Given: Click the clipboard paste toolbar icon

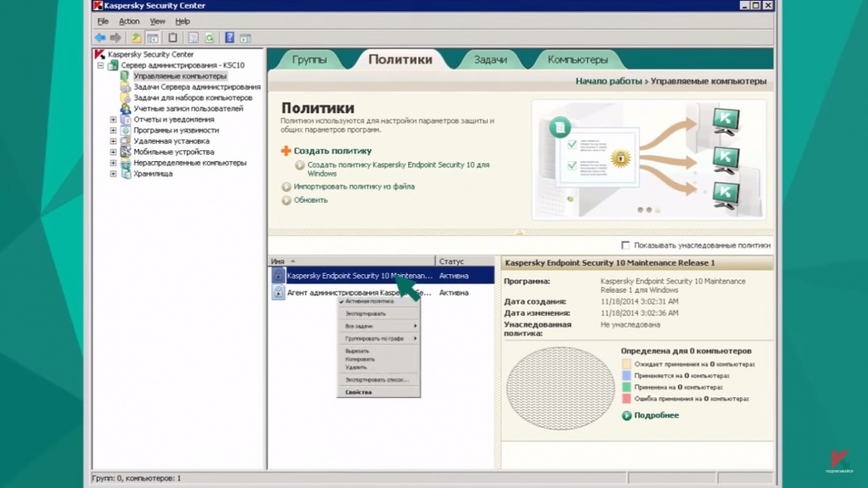Looking at the screenshot, I should (173, 37).
